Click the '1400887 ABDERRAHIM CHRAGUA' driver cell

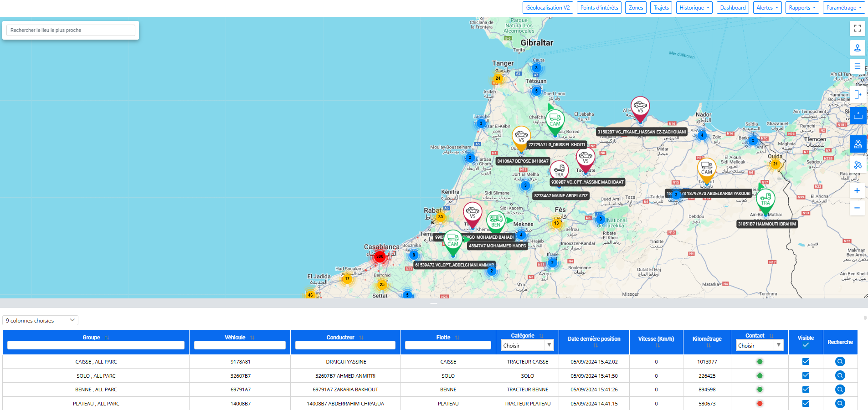[x=345, y=404]
